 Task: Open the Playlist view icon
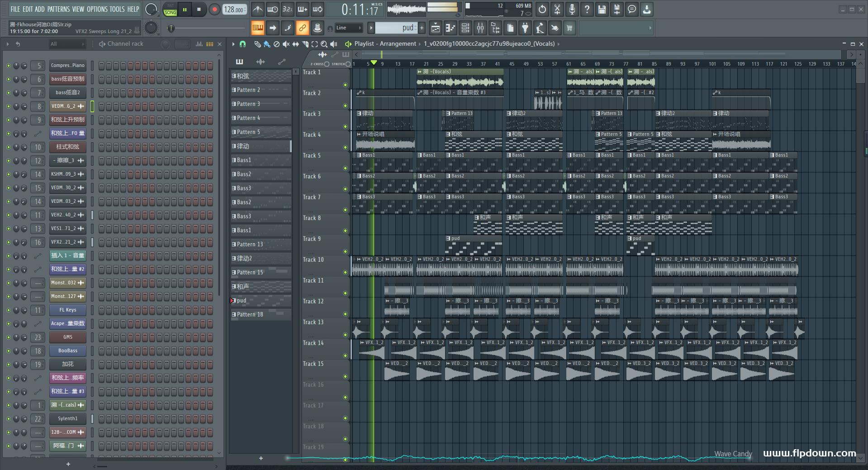coord(435,28)
